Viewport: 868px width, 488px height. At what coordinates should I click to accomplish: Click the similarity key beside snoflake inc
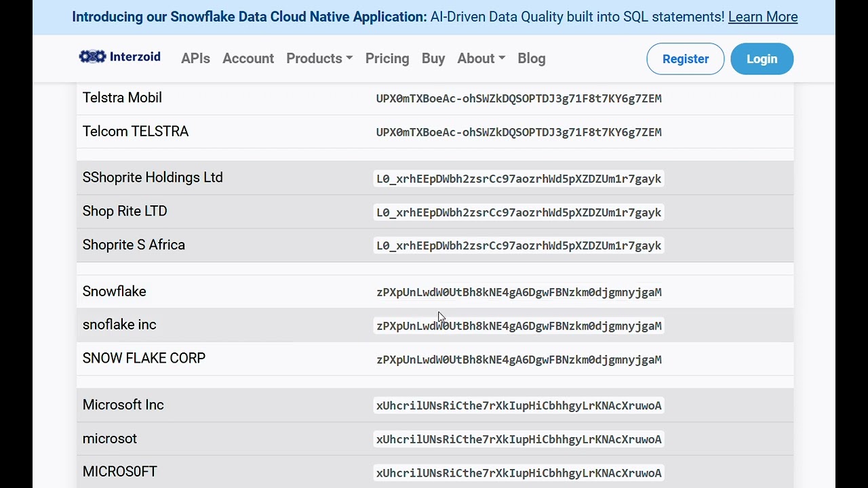coord(519,326)
